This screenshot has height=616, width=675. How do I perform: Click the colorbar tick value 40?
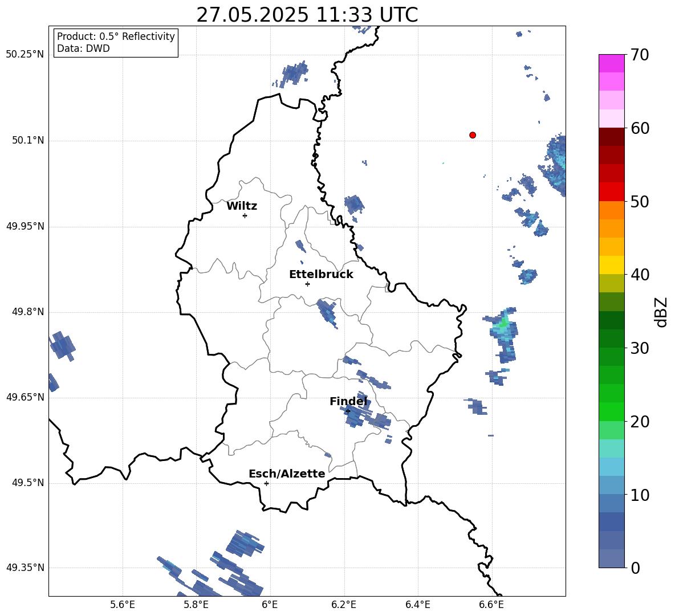(x=640, y=275)
